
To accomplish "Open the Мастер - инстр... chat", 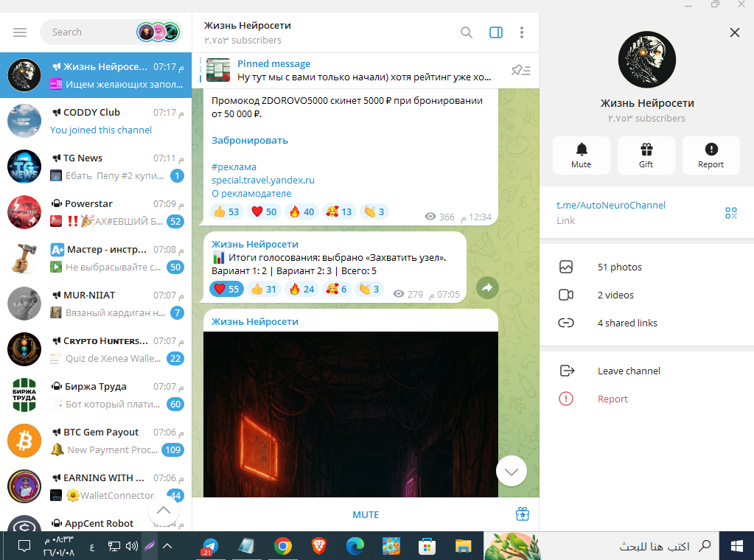I will 96,258.
